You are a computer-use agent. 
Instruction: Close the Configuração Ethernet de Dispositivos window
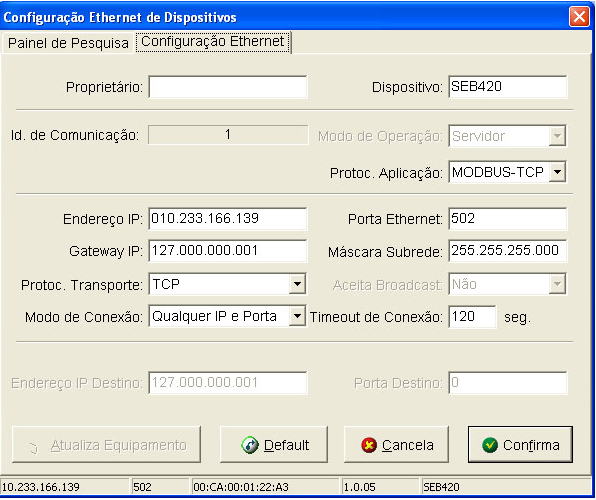(x=579, y=17)
